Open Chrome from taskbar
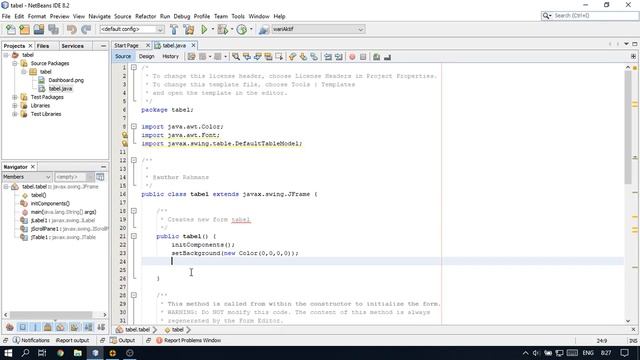 60,353
